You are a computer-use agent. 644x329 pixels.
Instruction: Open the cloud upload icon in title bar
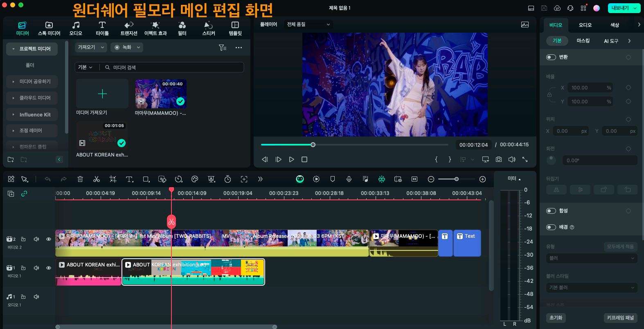(557, 8)
